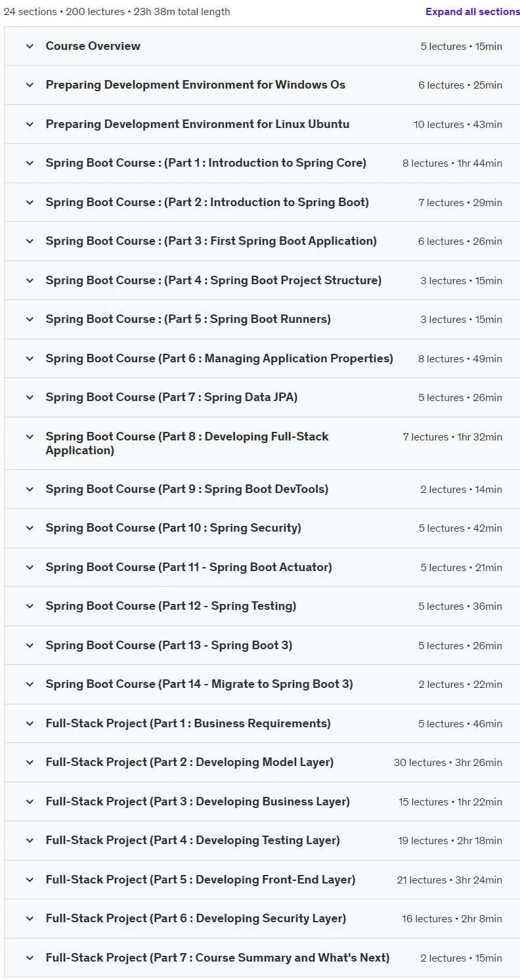This screenshot has width=520, height=980.
Task: Click chevron icon for Part 10 Spring Security
Action: (x=30, y=528)
